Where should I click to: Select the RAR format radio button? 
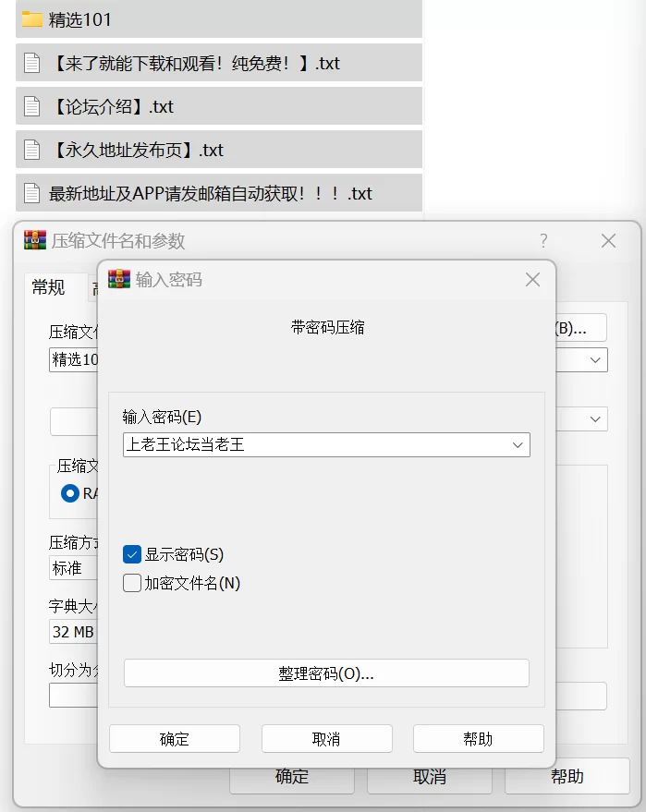click(70, 493)
